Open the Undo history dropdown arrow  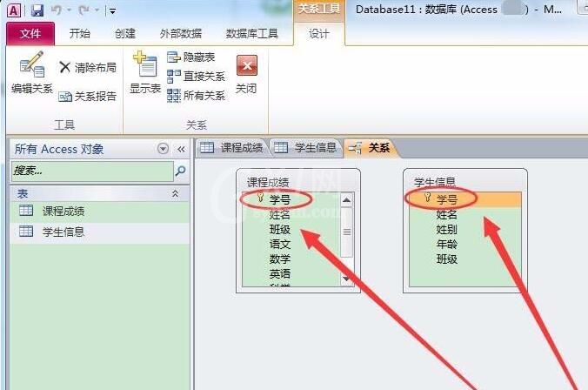pyautogui.click(x=70, y=10)
